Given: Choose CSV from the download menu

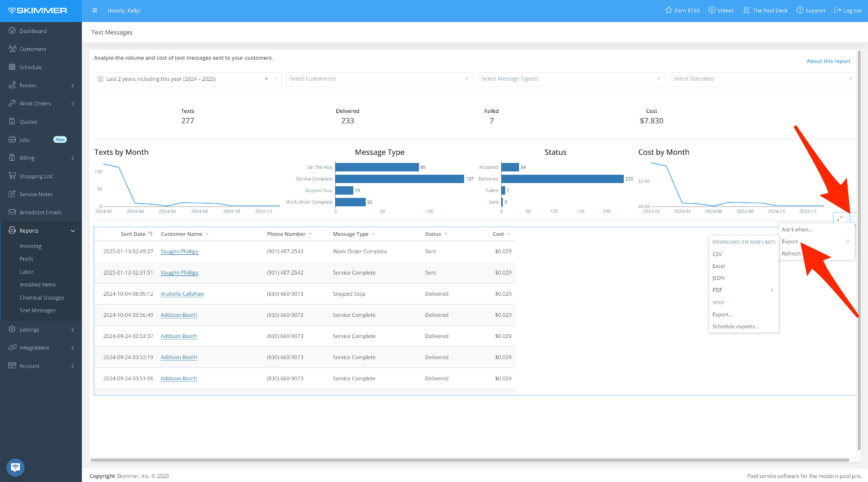Looking at the screenshot, I should coord(717,254).
